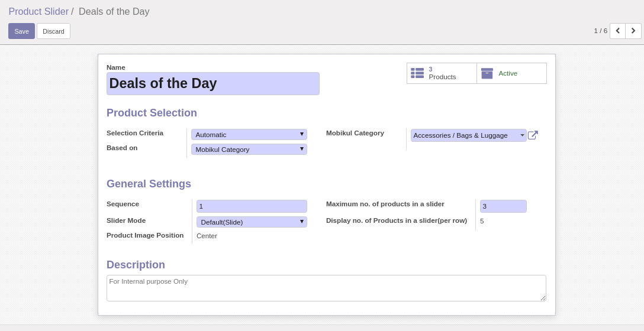644x331 pixels.
Task: Open the Based on dropdown
Action: pyautogui.click(x=249, y=150)
